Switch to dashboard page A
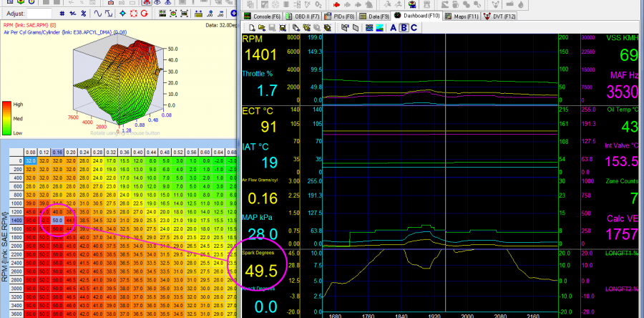The width and height of the screenshot is (644, 318). [x=393, y=28]
